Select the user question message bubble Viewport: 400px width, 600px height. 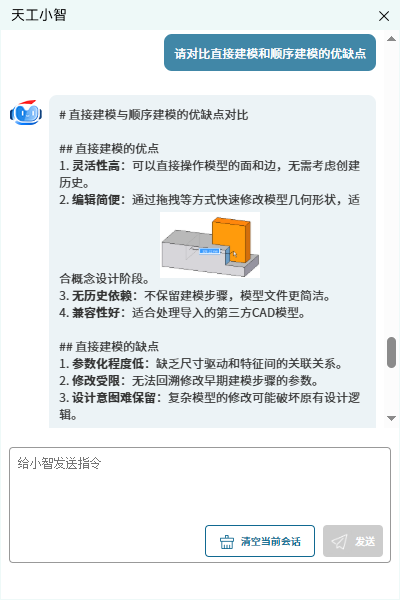point(270,53)
